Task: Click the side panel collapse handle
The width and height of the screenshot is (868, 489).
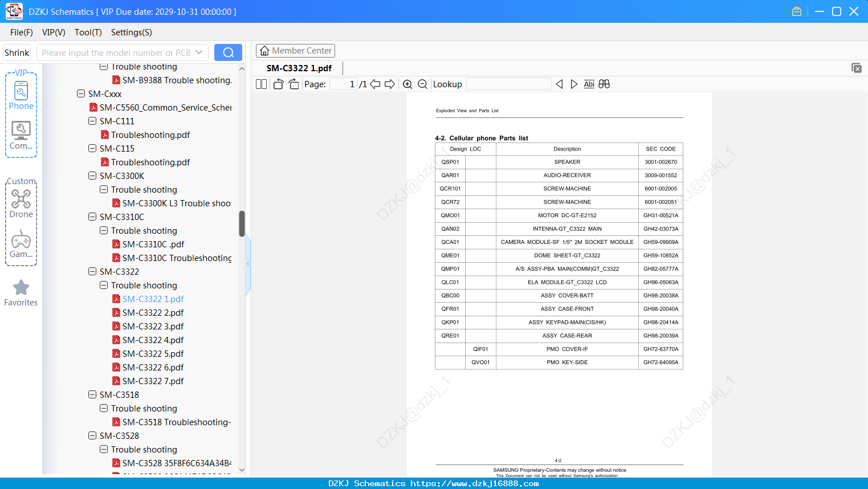Action: tap(248, 264)
